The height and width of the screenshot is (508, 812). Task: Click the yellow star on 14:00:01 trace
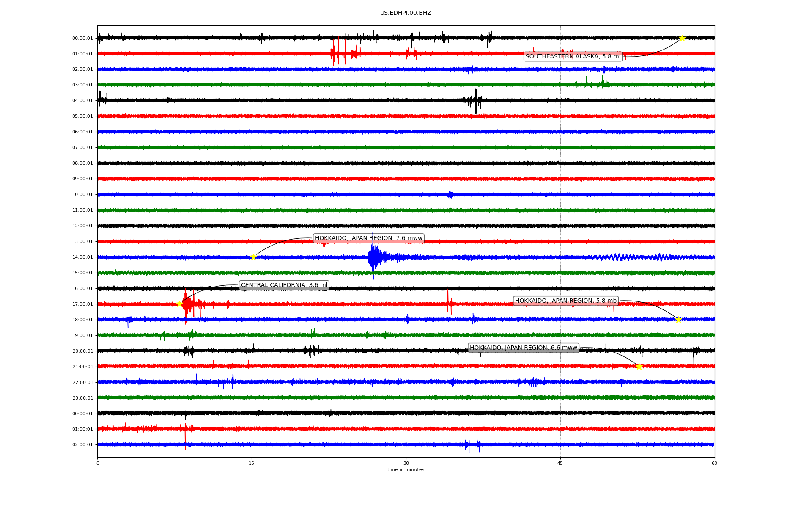point(253,257)
